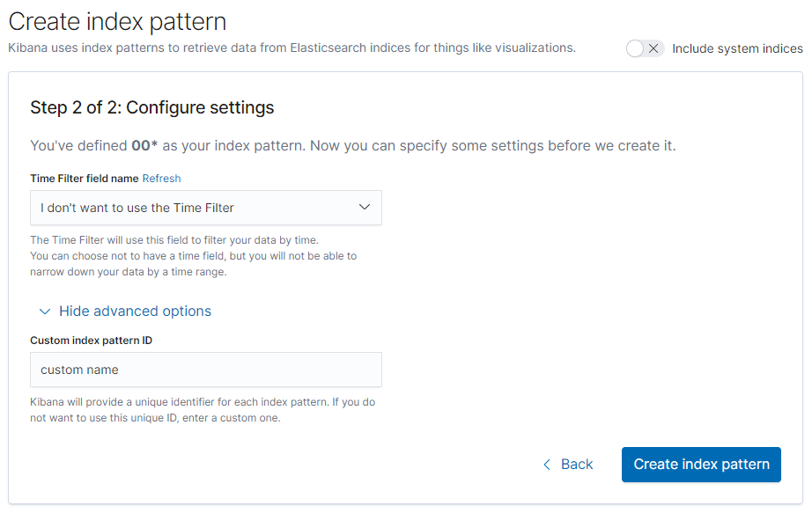The width and height of the screenshot is (812, 513).
Task: Click the Refresh link next to Time Filter field name
Action: [x=161, y=178]
